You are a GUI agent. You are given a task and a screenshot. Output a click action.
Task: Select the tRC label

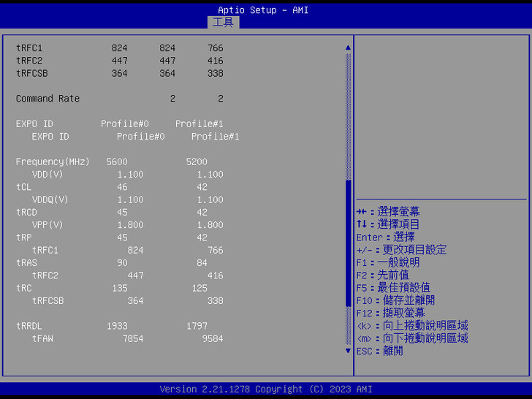point(23,289)
